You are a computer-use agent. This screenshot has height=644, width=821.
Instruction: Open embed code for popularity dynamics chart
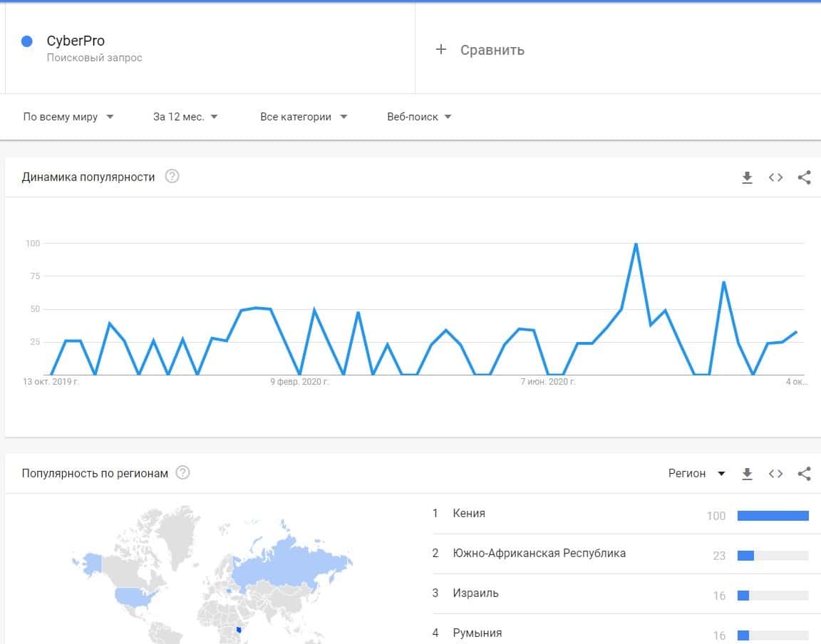[x=775, y=177]
